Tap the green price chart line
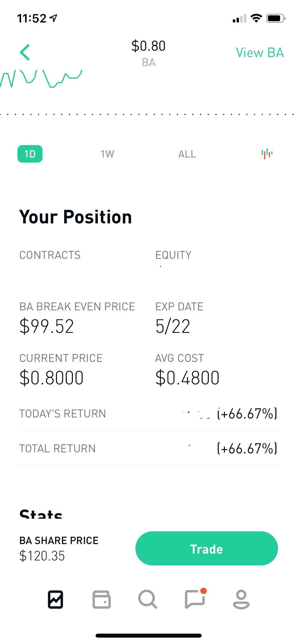The height and width of the screenshot is (644, 297). click(41, 78)
